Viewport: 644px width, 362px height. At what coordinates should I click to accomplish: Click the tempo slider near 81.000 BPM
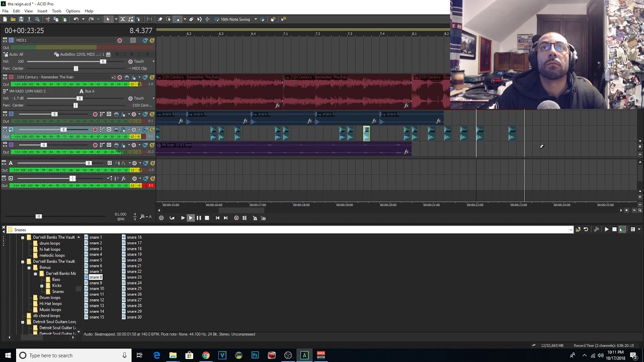(x=39, y=216)
